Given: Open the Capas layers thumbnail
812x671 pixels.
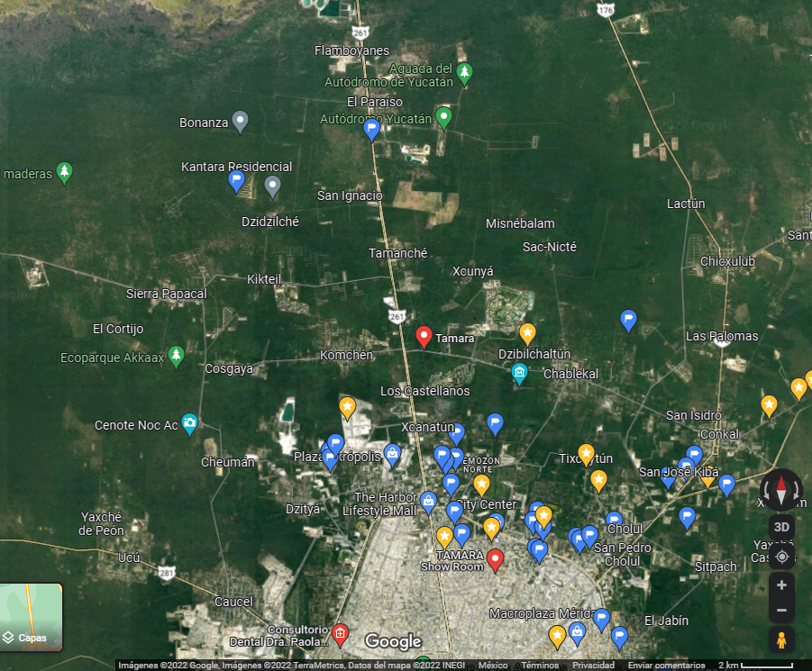Looking at the screenshot, I should (x=32, y=617).
